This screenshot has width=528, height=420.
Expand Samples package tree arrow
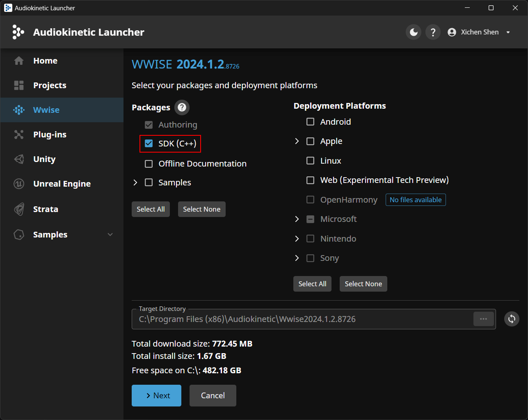click(x=135, y=183)
